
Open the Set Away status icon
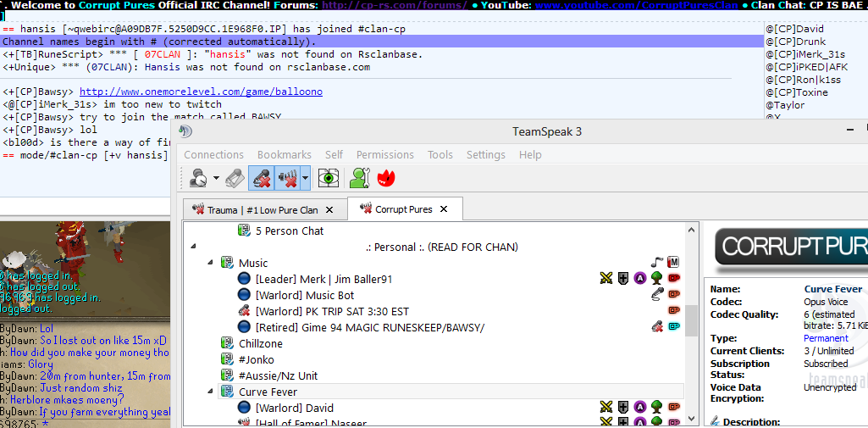(x=197, y=178)
